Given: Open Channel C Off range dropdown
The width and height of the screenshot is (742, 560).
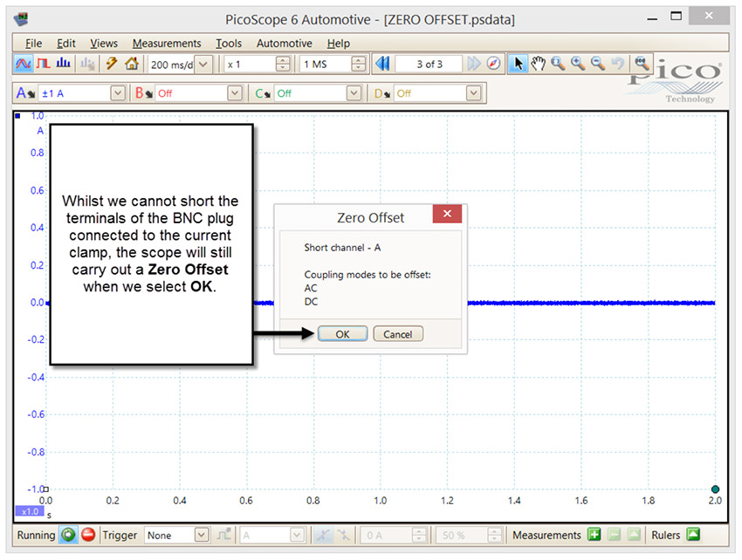Looking at the screenshot, I should [354, 93].
